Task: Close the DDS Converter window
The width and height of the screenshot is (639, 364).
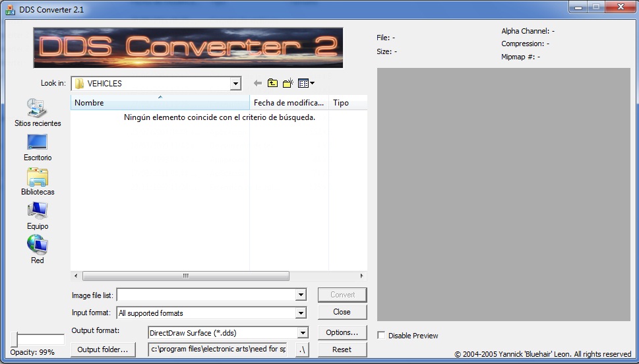Action: pos(621,7)
